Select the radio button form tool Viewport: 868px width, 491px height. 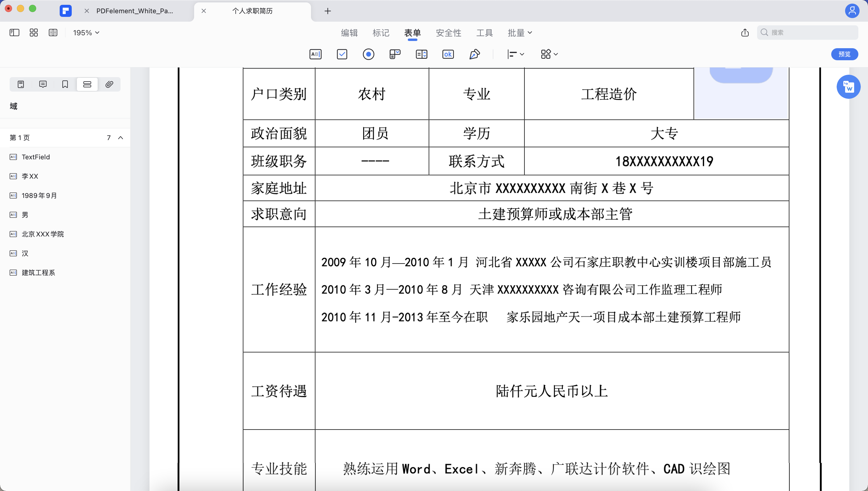coord(368,54)
